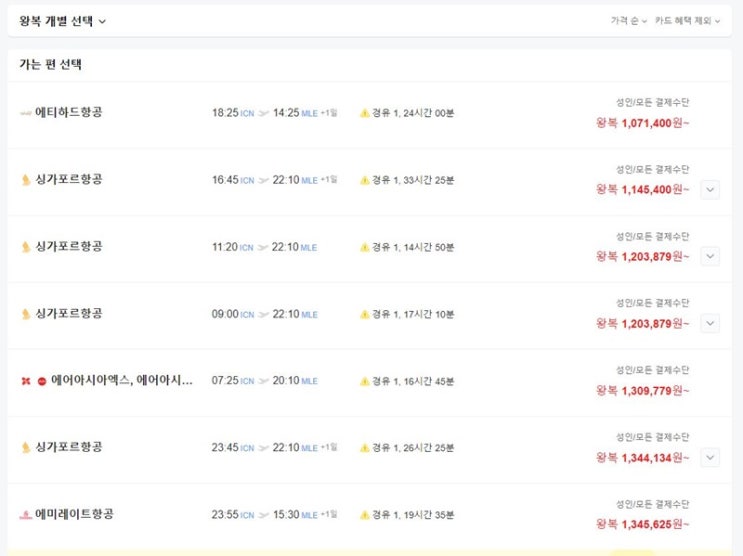
Task: Click the Singapore Airlines logo on the 23:45 flight
Action: click(x=26, y=448)
